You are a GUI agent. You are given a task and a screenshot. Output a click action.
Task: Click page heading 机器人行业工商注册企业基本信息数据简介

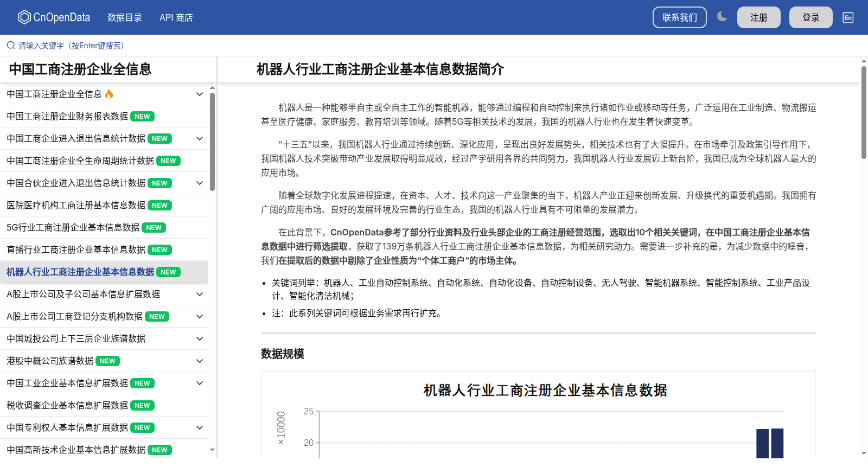(380, 69)
